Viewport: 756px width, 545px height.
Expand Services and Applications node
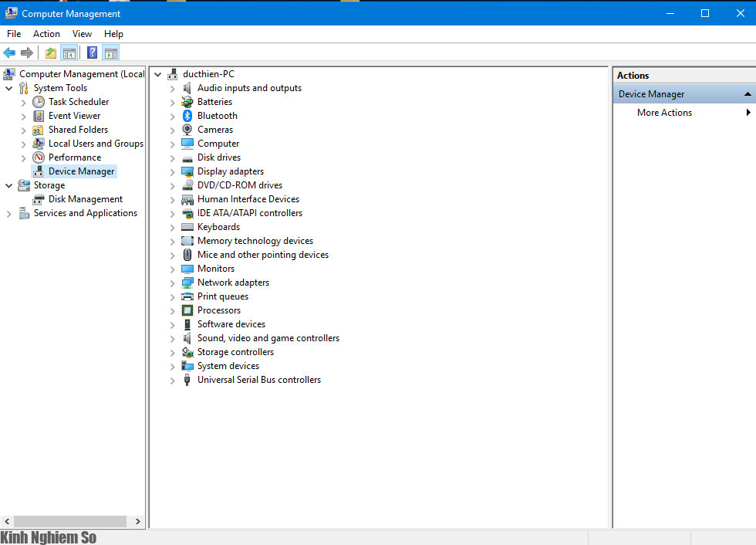click(8, 214)
